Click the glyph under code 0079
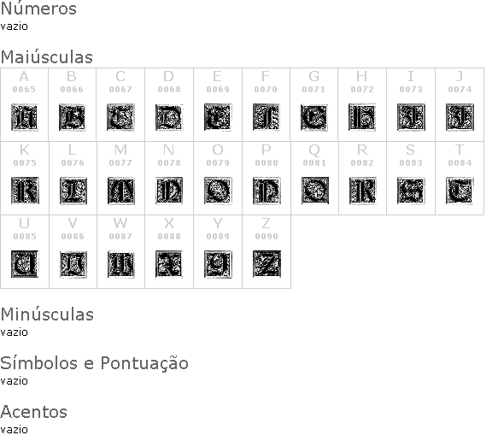Screen dimensions: 504x435 coord(218,191)
